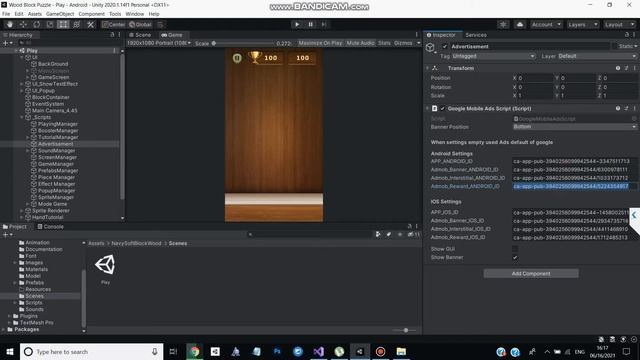640x360 pixels.
Task: Toggle Stats overlay in Game view
Action: coord(384,43)
